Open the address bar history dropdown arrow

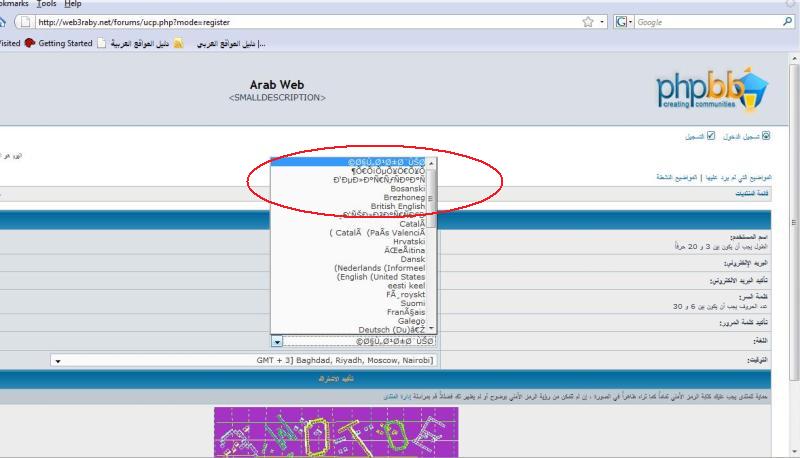point(604,22)
